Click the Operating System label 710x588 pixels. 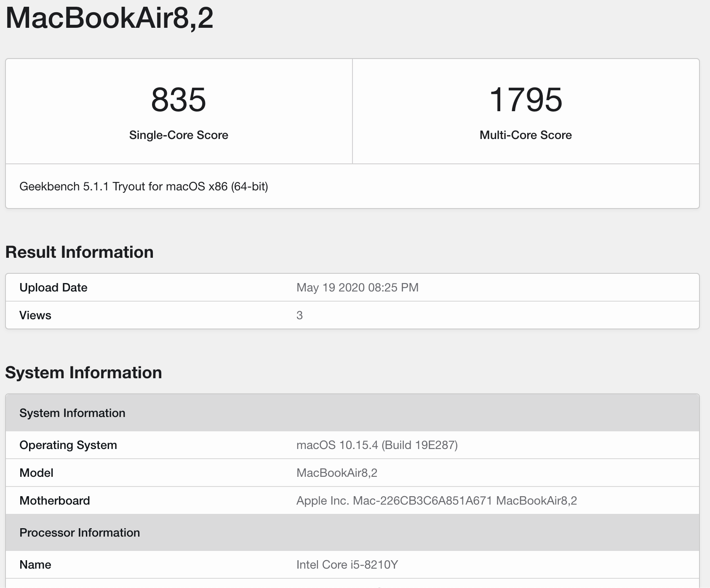click(68, 445)
